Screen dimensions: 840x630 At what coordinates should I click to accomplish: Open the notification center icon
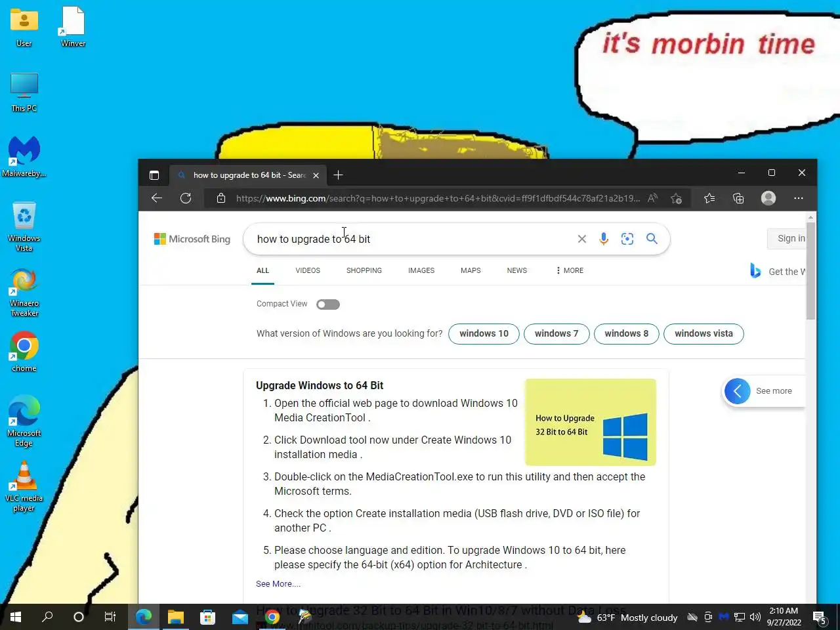pyautogui.click(x=820, y=617)
